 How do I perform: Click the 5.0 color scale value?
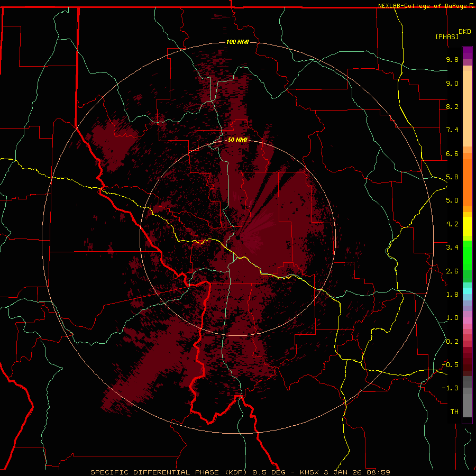pos(452,200)
